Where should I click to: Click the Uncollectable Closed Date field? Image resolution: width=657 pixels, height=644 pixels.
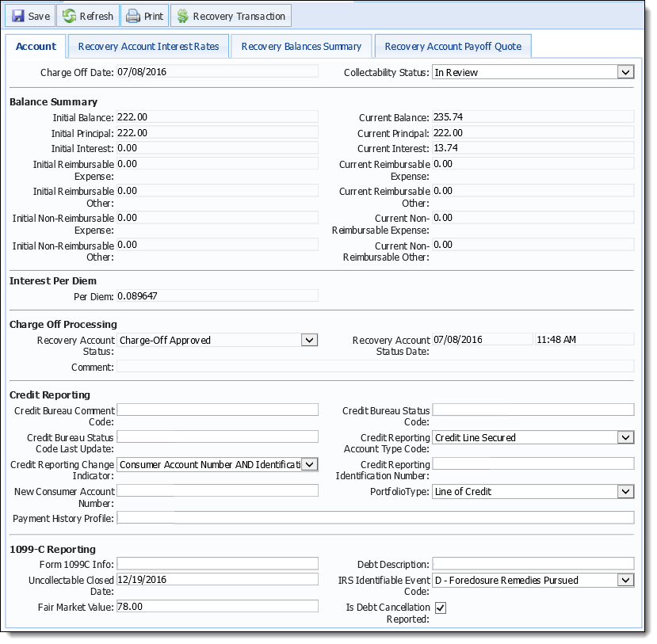pos(217,579)
